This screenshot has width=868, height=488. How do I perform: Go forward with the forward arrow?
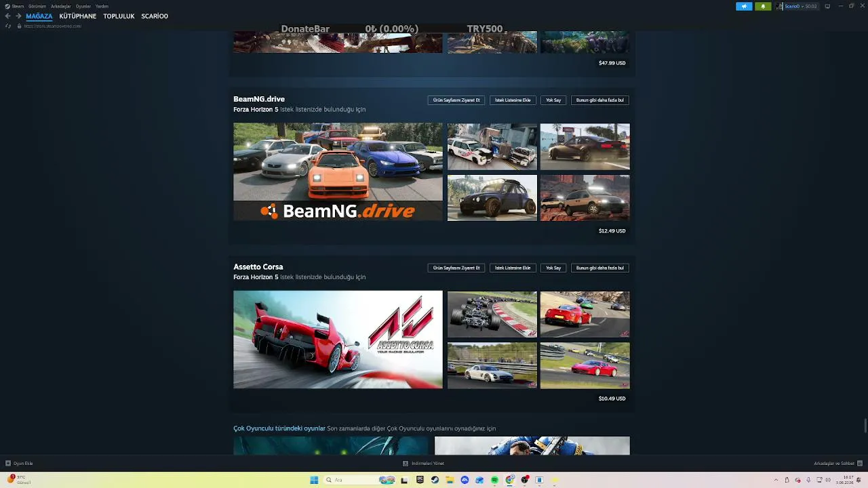coord(18,16)
